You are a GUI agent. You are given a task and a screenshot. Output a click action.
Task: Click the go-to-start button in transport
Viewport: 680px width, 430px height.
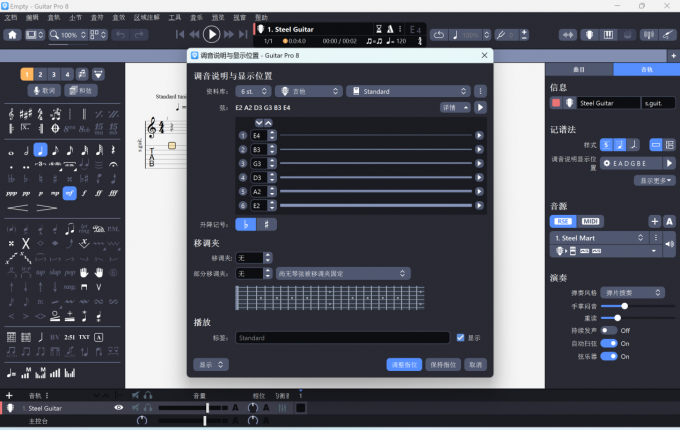point(180,34)
